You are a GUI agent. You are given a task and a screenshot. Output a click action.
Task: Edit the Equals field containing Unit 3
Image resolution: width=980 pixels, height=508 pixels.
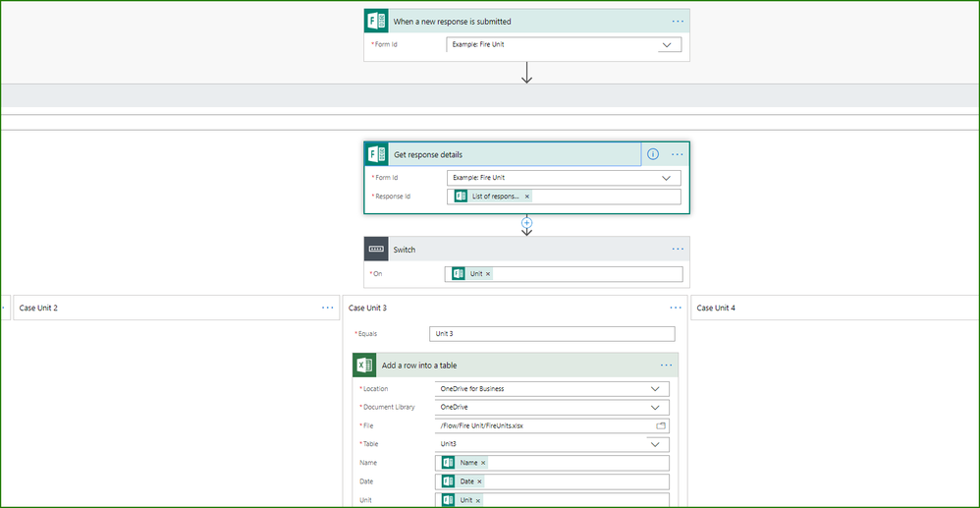coord(552,334)
